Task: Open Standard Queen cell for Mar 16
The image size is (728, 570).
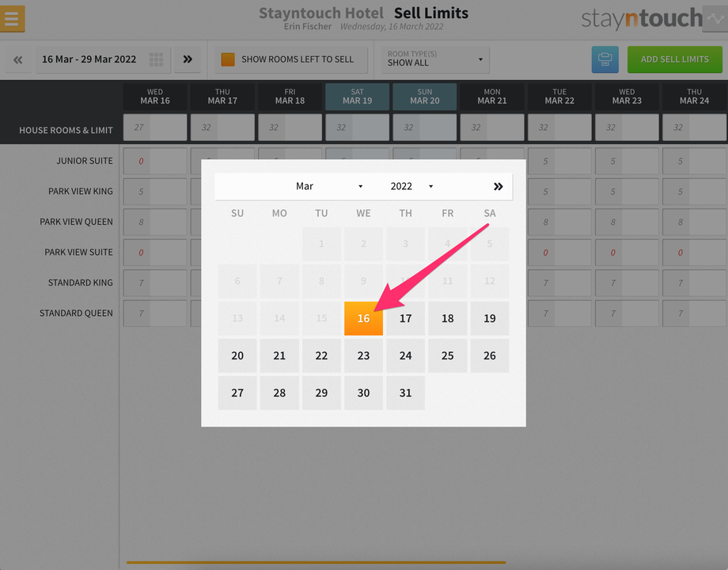Action: click(155, 313)
